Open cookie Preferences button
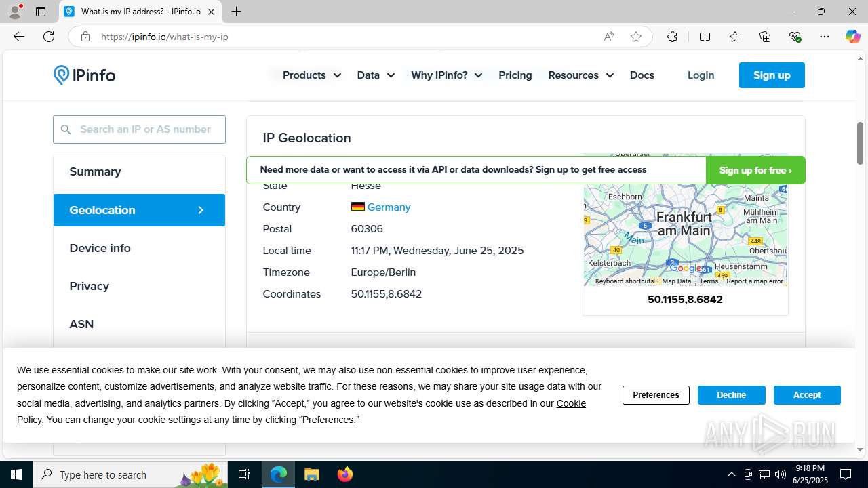 (656, 395)
